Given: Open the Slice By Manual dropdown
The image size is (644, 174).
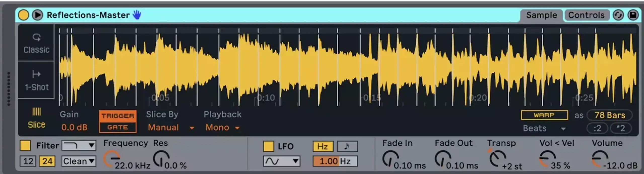Looking at the screenshot, I should (x=171, y=128).
